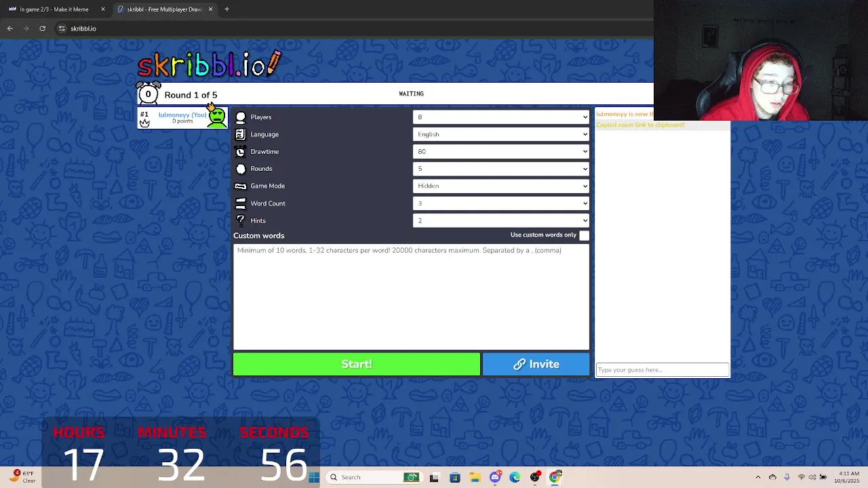This screenshot has width=868, height=488.
Task: Click the Word Count icon
Action: pos(240,203)
